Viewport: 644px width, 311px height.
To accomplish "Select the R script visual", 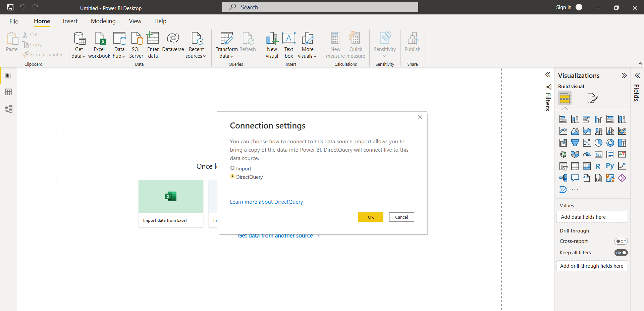I will [598, 166].
